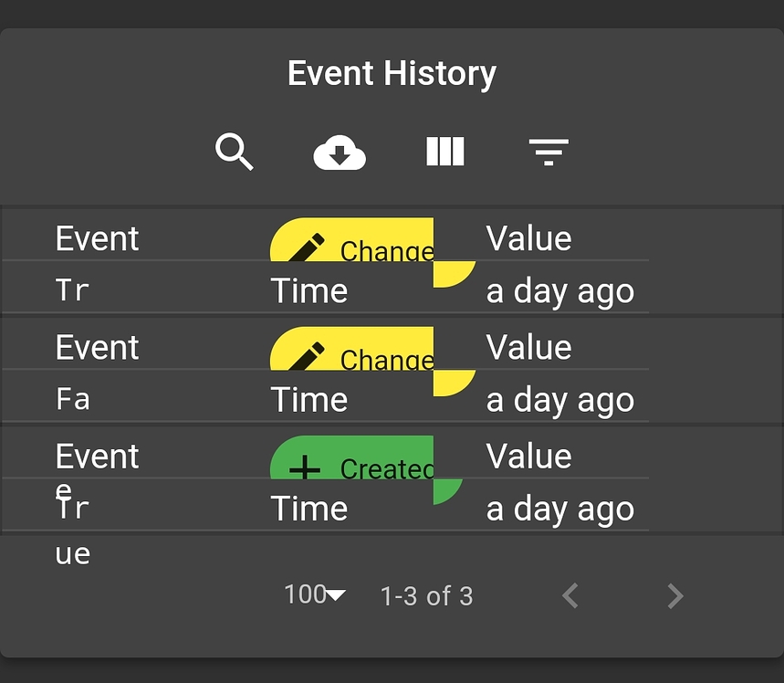Image resolution: width=784 pixels, height=683 pixels.
Task: Open the view columns icon
Action: (x=445, y=152)
